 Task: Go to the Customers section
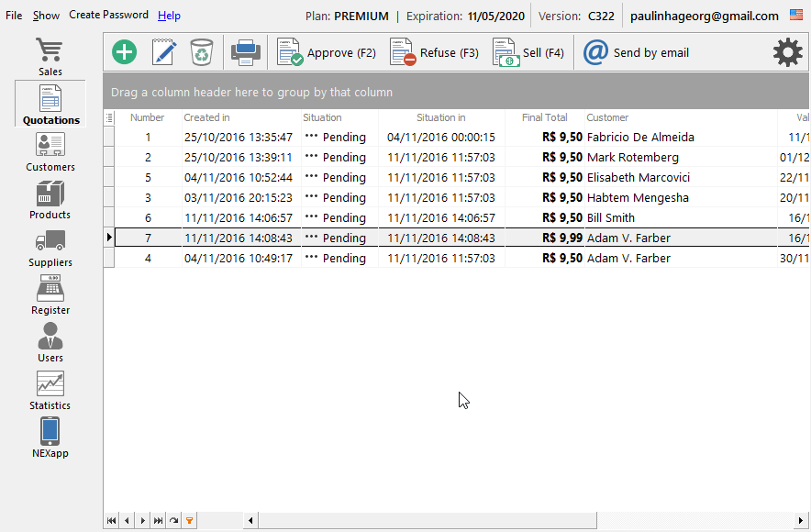point(50,151)
